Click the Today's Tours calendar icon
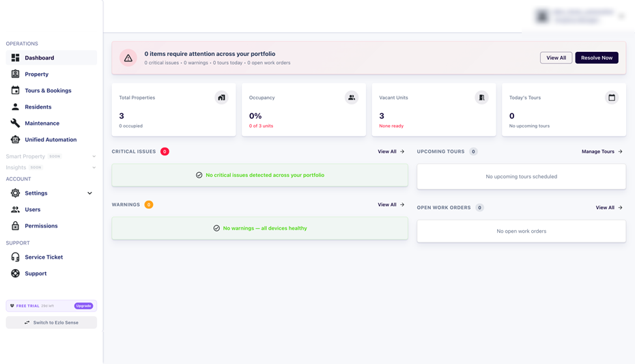Screen dimensions: 635x364 click(x=612, y=98)
